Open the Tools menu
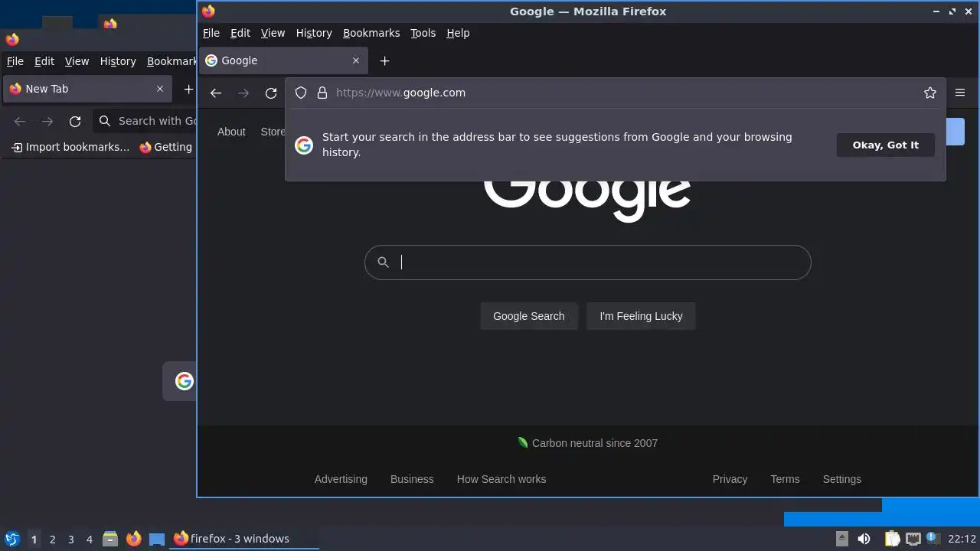980x551 pixels. tap(423, 33)
